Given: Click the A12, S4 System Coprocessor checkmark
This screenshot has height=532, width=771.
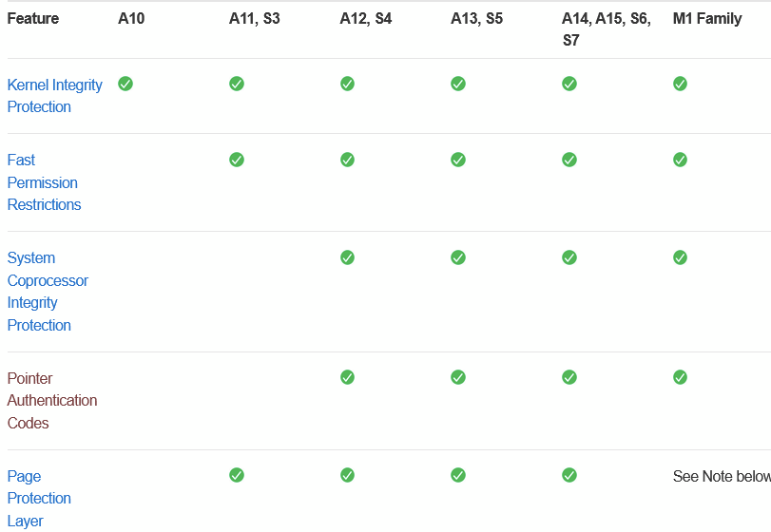Looking at the screenshot, I should pos(347,257).
